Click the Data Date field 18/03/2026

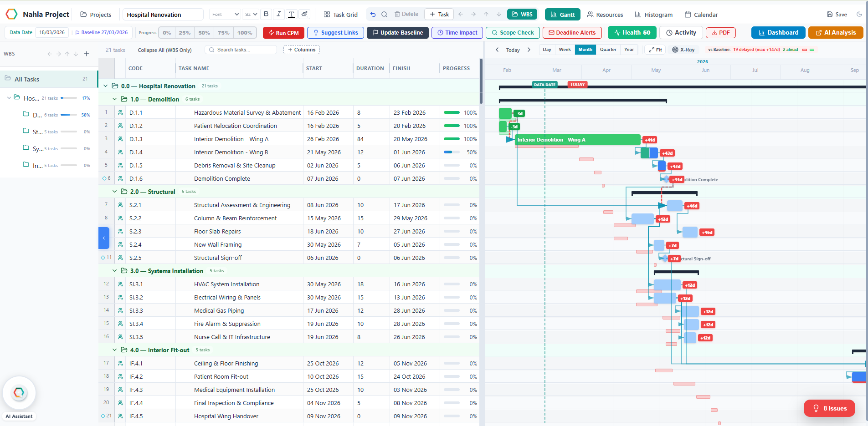click(x=51, y=33)
